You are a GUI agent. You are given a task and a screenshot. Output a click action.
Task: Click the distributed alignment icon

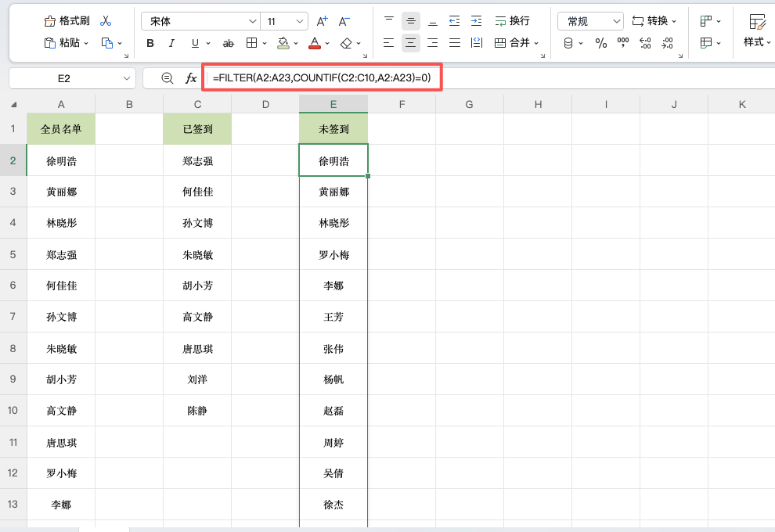pyautogui.click(x=477, y=43)
